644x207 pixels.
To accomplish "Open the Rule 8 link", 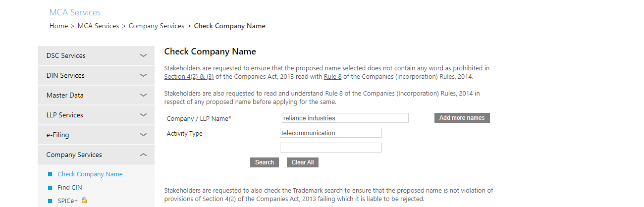I will (332, 77).
